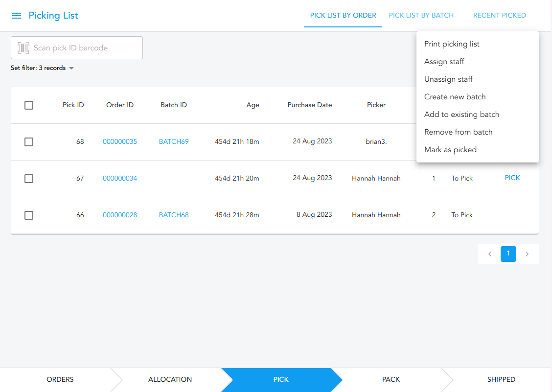Open the Recent Picked tab
This screenshot has height=392, width=552.
tap(499, 15)
